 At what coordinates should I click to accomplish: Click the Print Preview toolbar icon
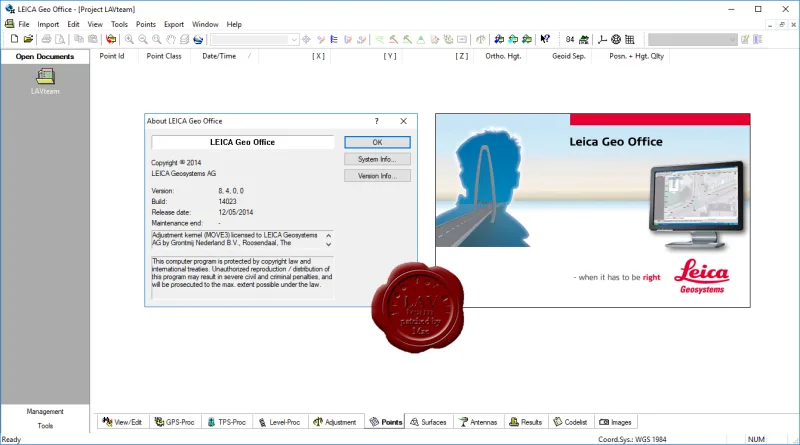click(60, 39)
